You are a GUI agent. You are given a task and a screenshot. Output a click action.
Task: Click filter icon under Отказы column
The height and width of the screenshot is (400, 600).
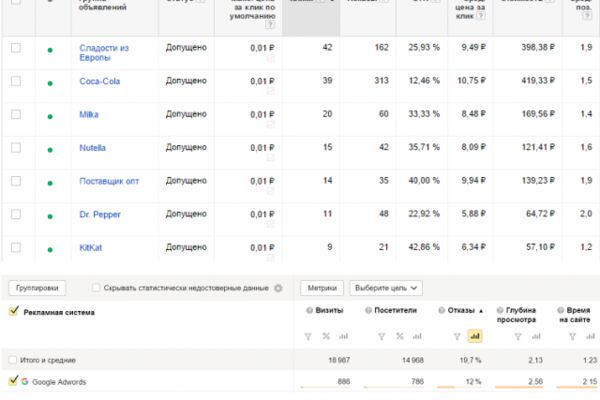pos(457,336)
